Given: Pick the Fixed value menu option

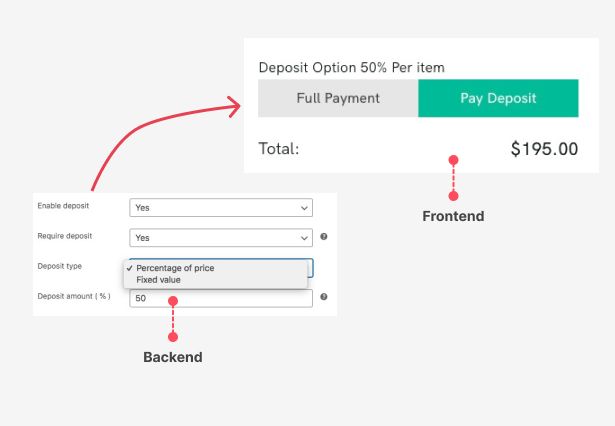Looking at the screenshot, I should coord(158,280).
